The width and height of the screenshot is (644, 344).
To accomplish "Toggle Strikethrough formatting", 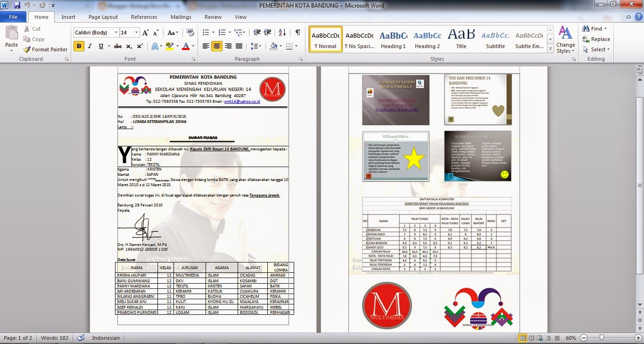I will point(118,46).
